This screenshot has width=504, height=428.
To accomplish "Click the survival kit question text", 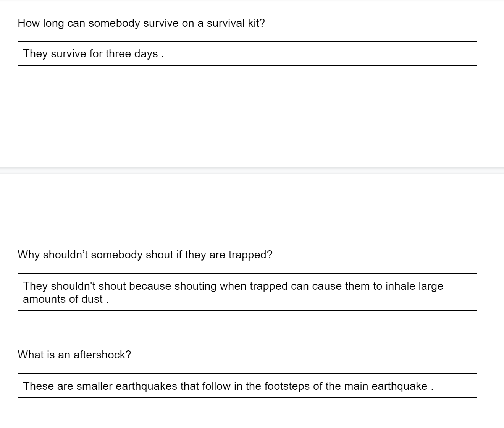I will click(141, 23).
